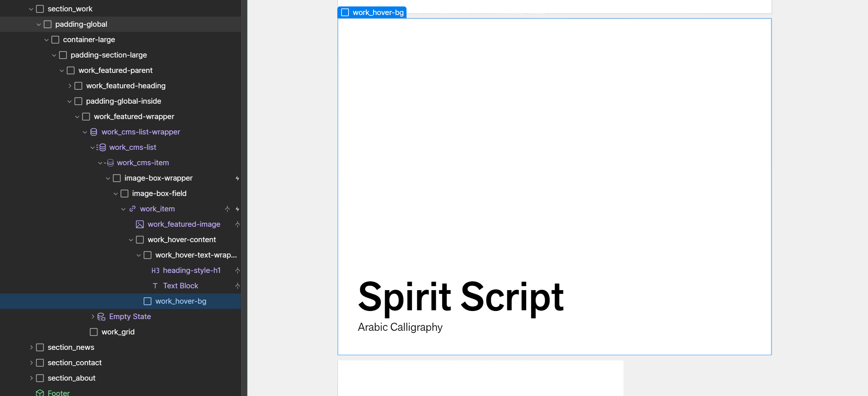Select the Text Block layer
The width and height of the screenshot is (868, 396).
pyautogui.click(x=180, y=286)
